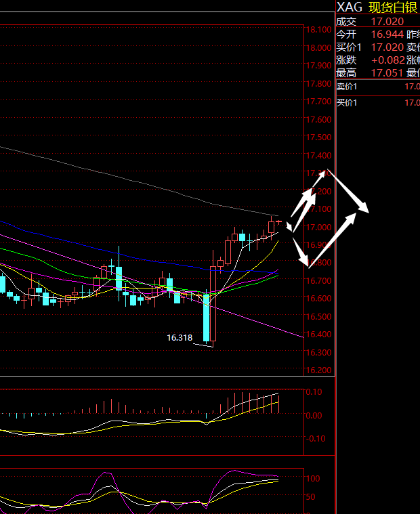Click the 100 level on oscillator axis
The width and height of the screenshot is (420, 514).
(313, 479)
